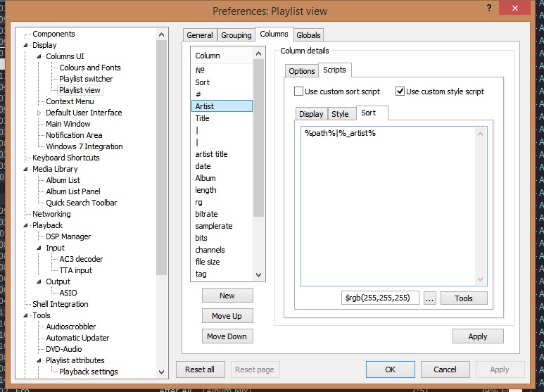544x392 pixels.
Task: Expand Default User Interface node
Action: point(39,113)
